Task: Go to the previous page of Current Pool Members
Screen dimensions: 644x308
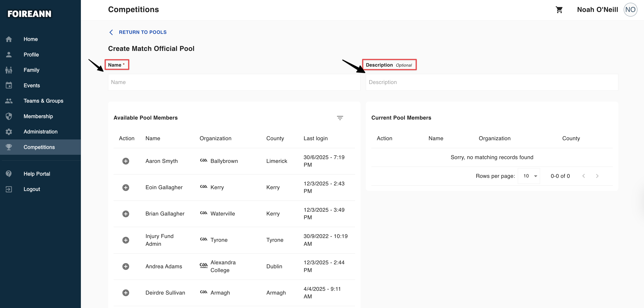Action: 583,176
